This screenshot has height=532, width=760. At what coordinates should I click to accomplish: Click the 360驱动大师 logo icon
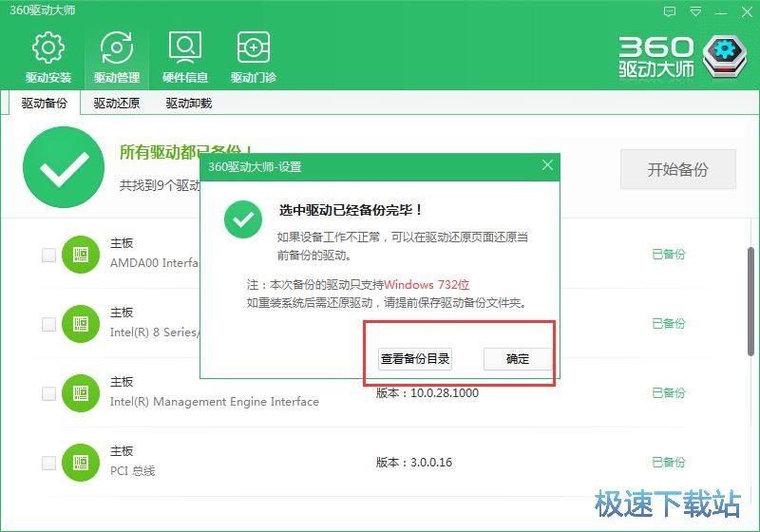point(724,56)
